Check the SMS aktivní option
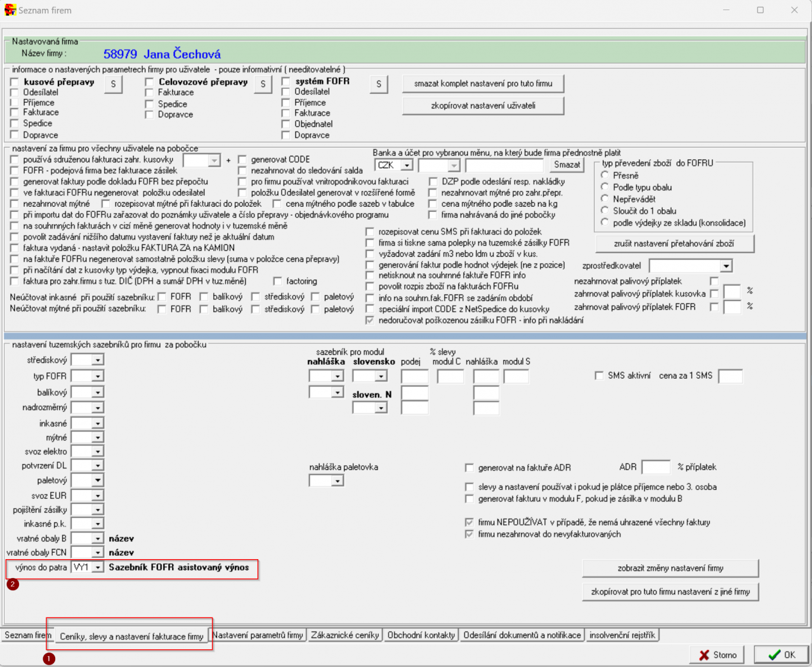 [x=599, y=376]
